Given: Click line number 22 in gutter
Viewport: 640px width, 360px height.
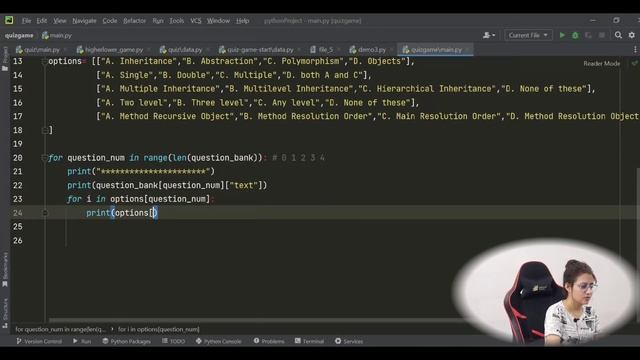Looking at the screenshot, I should [x=18, y=185].
